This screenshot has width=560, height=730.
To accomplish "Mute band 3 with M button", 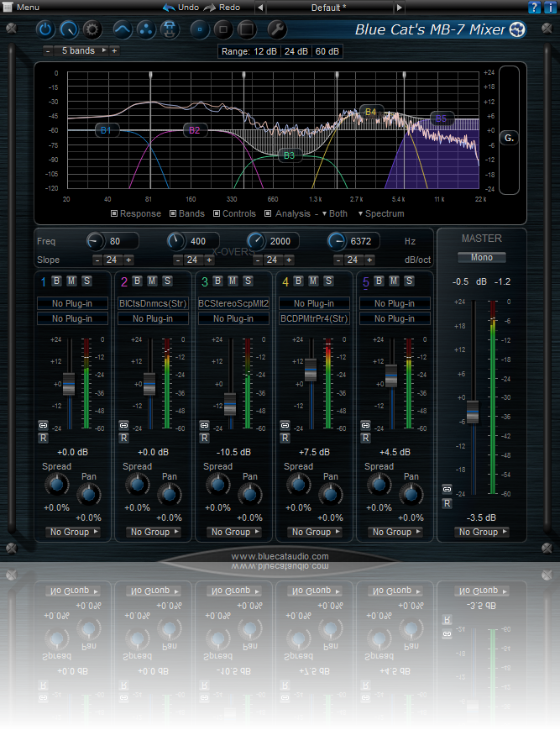I will (x=233, y=281).
